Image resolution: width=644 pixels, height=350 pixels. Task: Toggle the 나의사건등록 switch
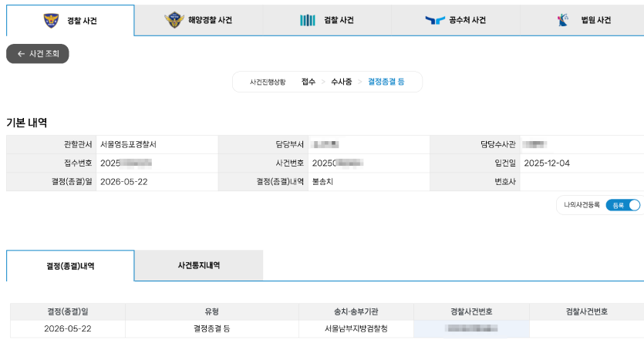pyautogui.click(x=623, y=205)
